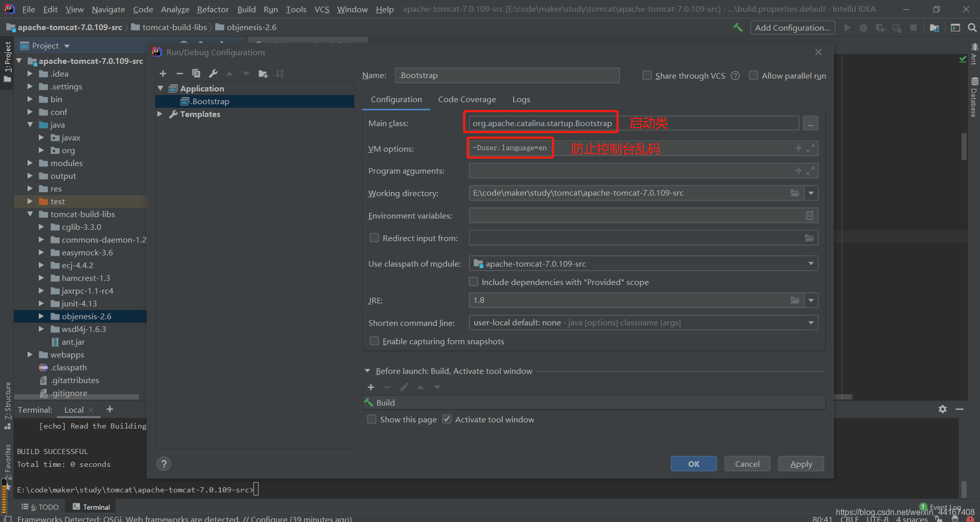The width and height of the screenshot is (980, 522).
Task: Click Share through VCS help icon
Action: [735, 76]
